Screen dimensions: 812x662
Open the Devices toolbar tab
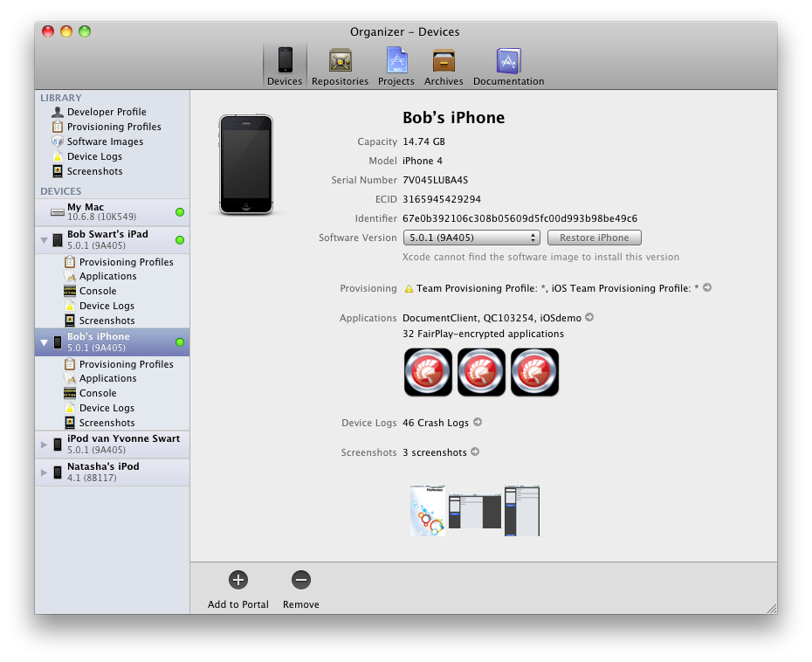[x=285, y=66]
